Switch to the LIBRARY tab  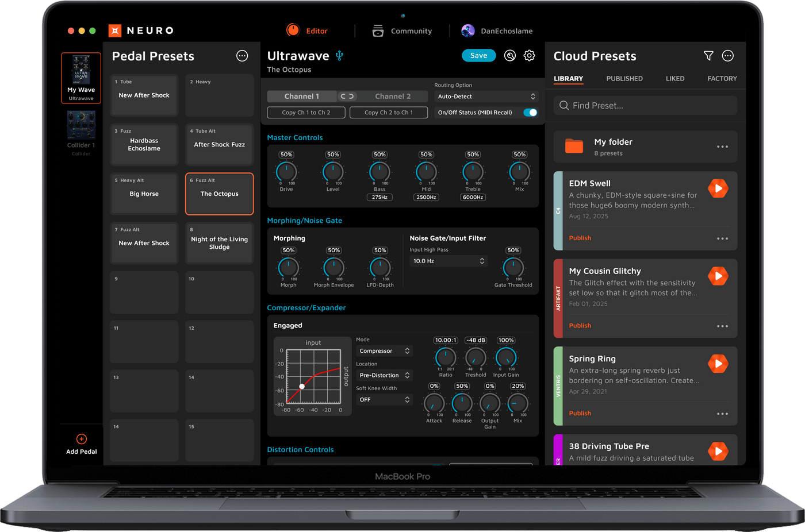point(569,79)
